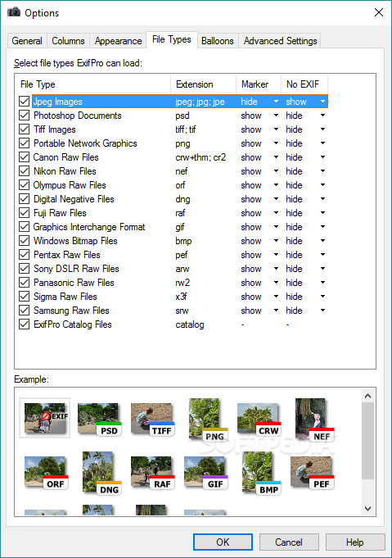Image resolution: width=392 pixels, height=558 pixels.
Task: Open No EXIF dropdown for Nikon Raw Files
Action: pyautogui.click(x=322, y=171)
